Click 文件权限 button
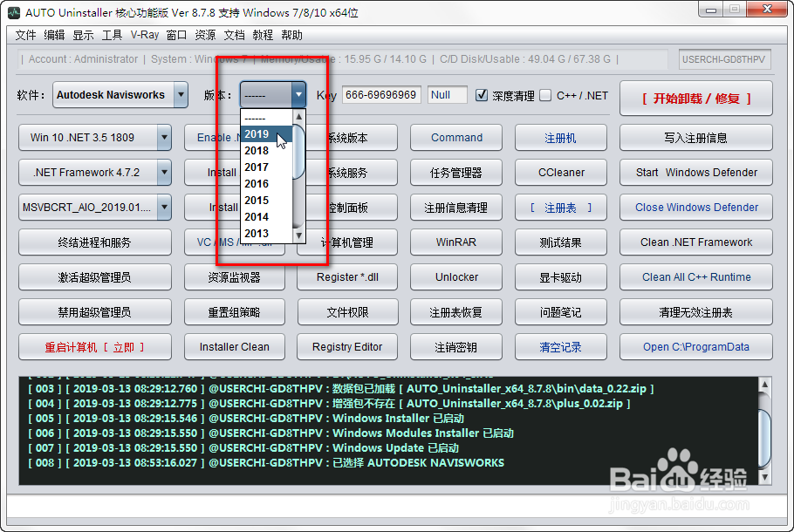 (x=347, y=312)
